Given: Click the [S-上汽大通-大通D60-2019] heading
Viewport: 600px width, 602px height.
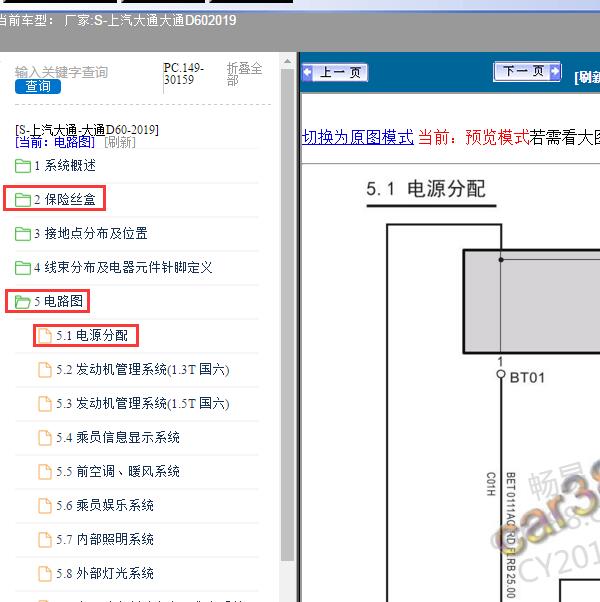Looking at the screenshot, I should [x=87, y=130].
